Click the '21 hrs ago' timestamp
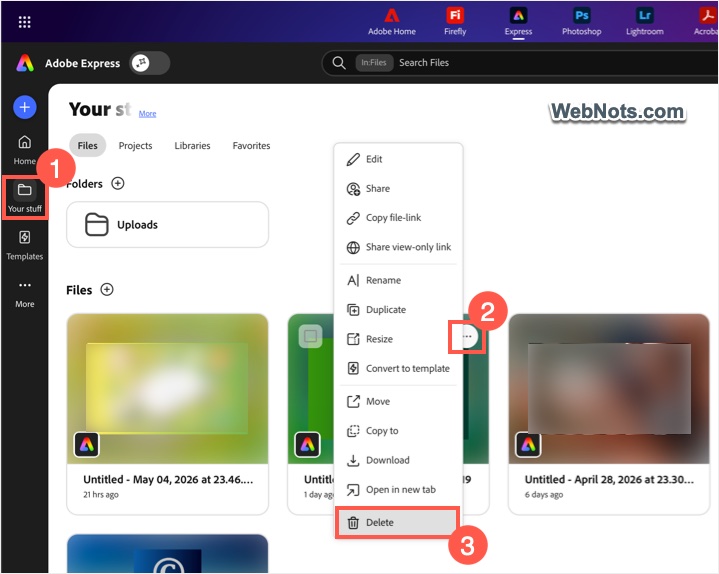Screen dimensions: 719x574 [101, 495]
